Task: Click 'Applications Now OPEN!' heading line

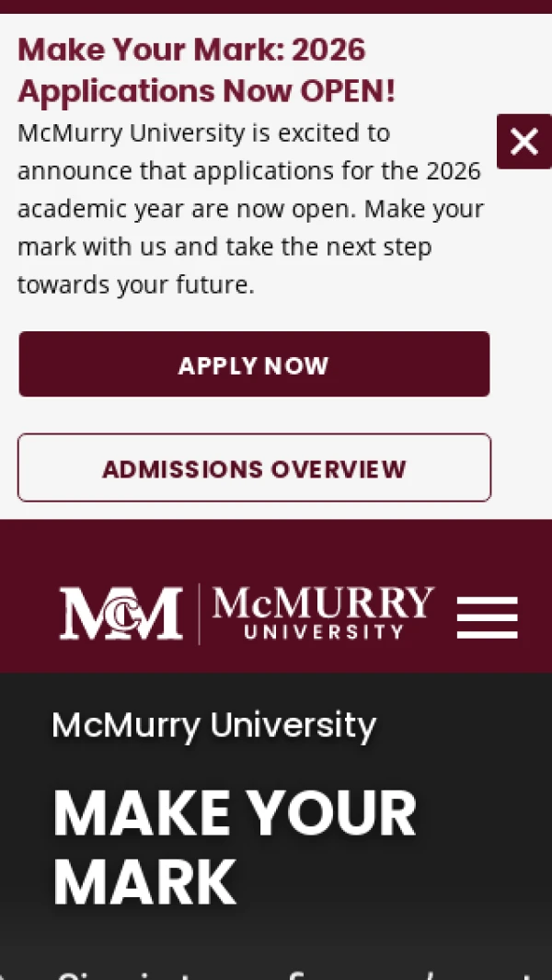Action: 206,91
